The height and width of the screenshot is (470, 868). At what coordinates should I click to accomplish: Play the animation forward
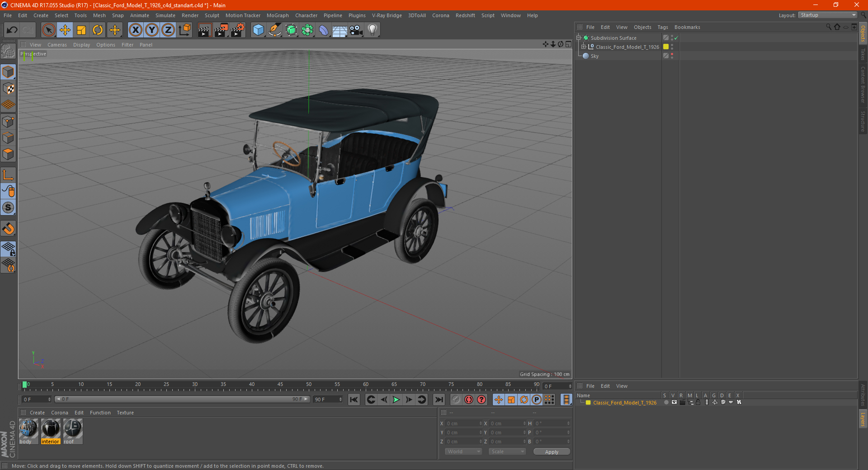(396, 399)
